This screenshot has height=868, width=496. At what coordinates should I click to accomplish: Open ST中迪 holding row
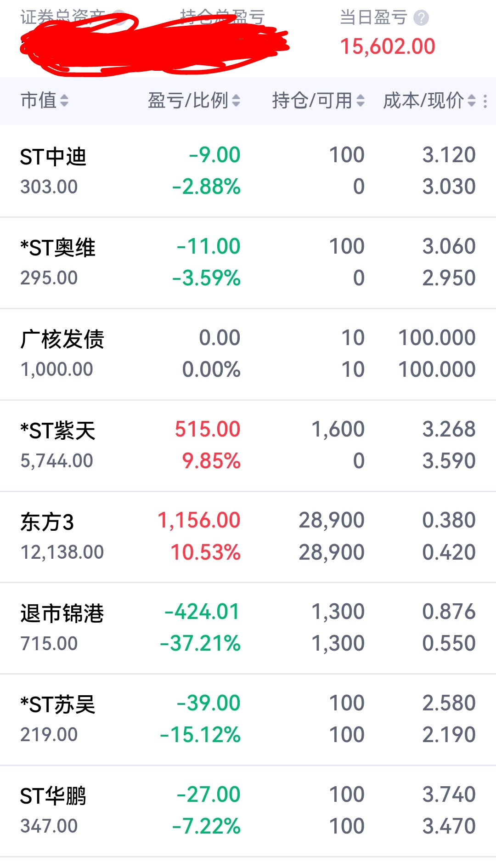pos(248,171)
